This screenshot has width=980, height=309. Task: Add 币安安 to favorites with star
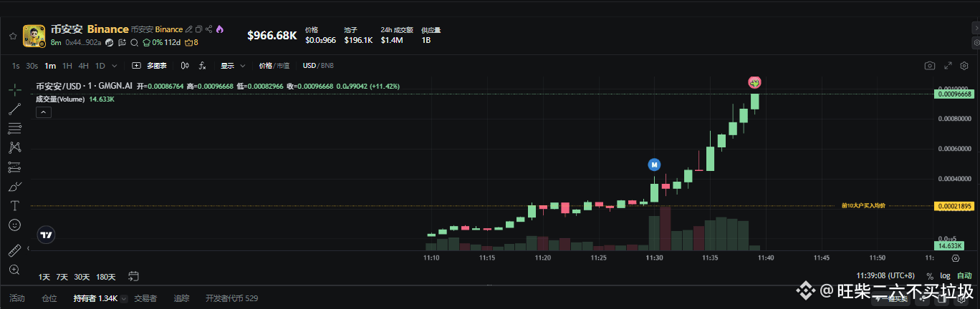click(x=12, y=35)
